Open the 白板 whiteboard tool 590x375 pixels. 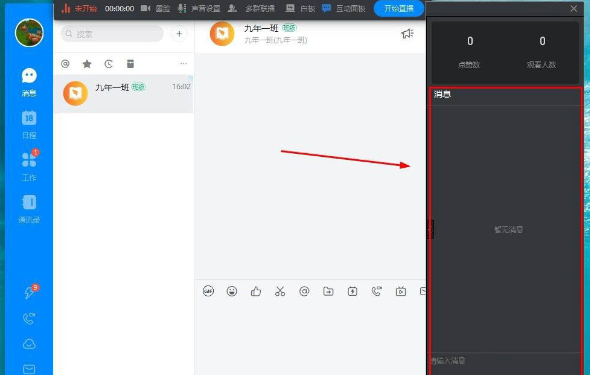tap(300, 8)
